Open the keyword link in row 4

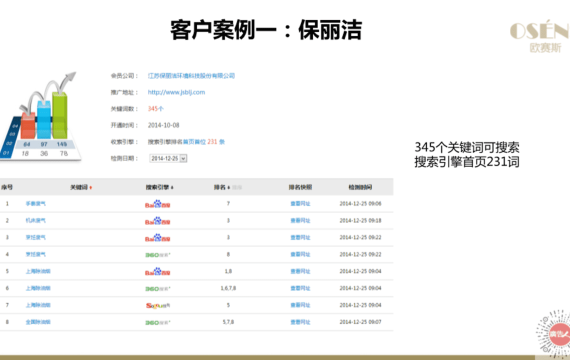[x=36, y=254]
